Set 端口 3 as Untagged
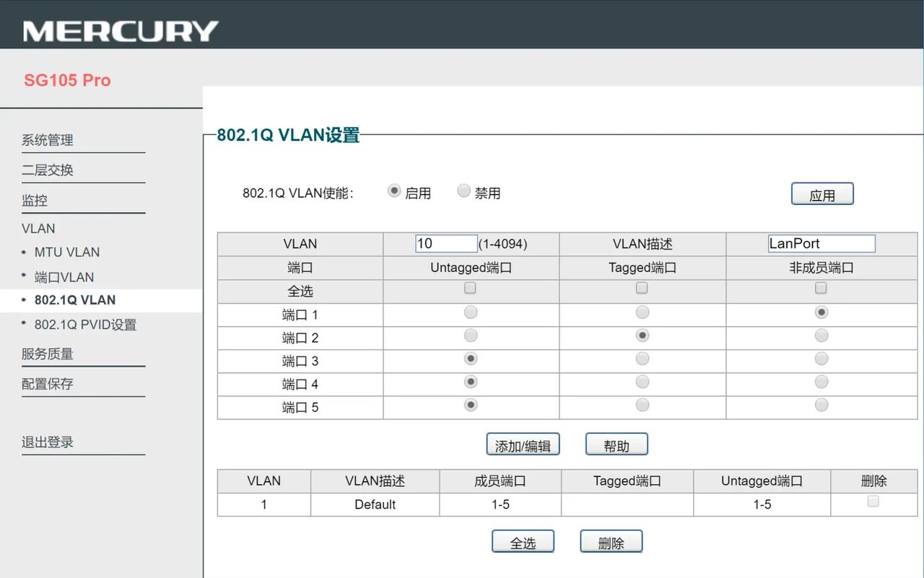The width and height of the screenshot is (924, 578). [471, 359]
